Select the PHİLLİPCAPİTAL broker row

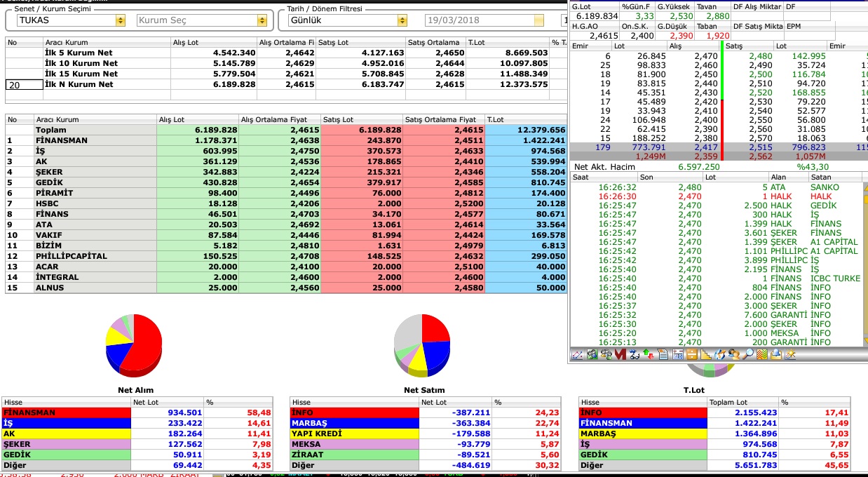[x=285, y=256]
